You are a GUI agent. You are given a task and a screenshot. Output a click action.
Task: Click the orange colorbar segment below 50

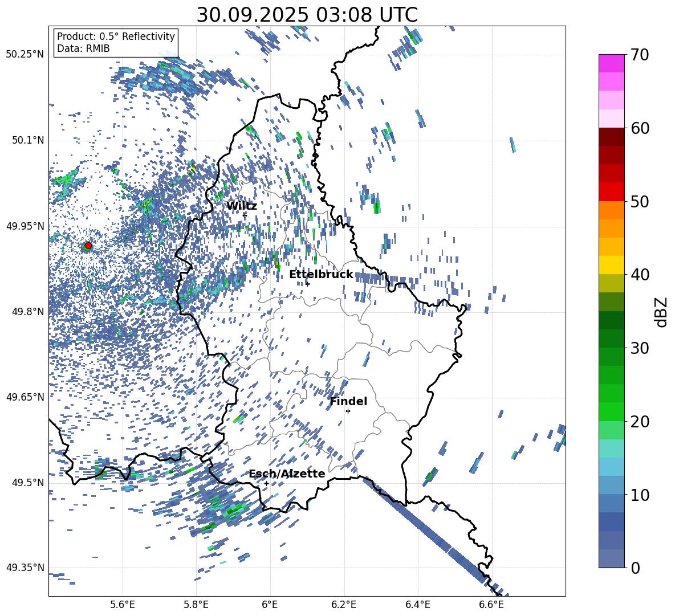[x=611, y=210]
